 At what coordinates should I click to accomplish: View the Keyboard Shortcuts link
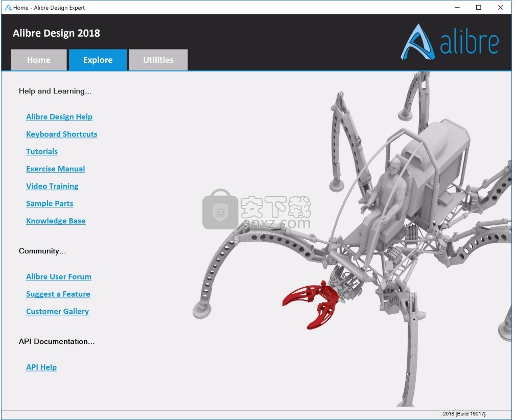pyautogui.click(x=62, y=134)
